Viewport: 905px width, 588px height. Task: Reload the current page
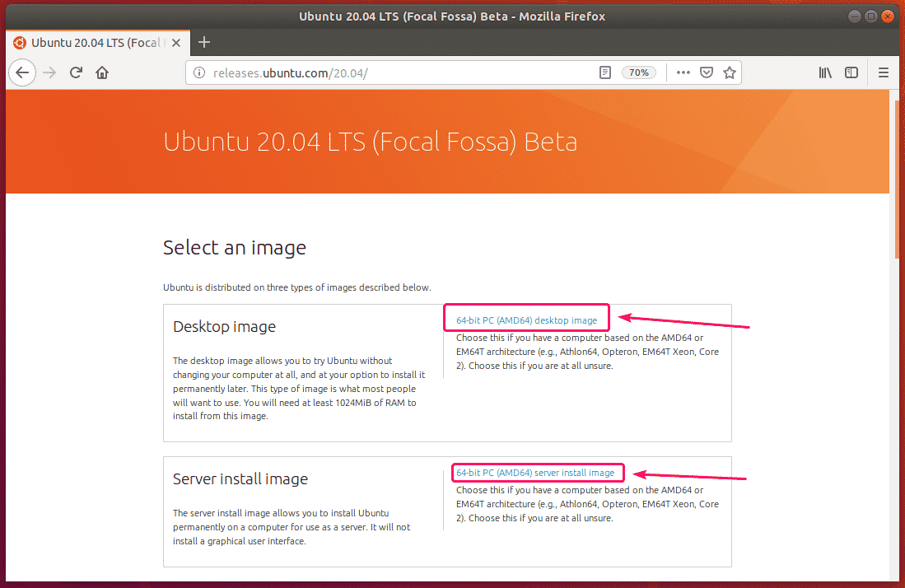77,72
